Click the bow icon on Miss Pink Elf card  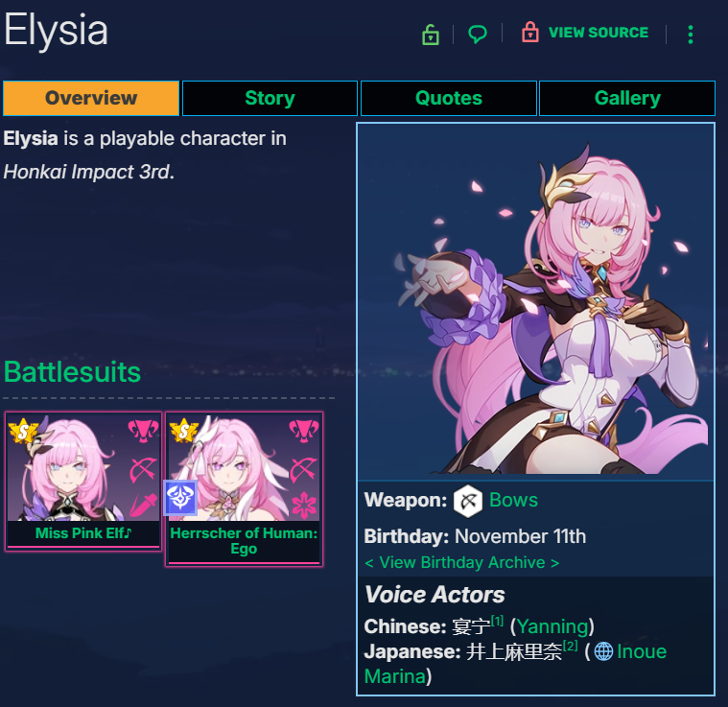[143, 469]
